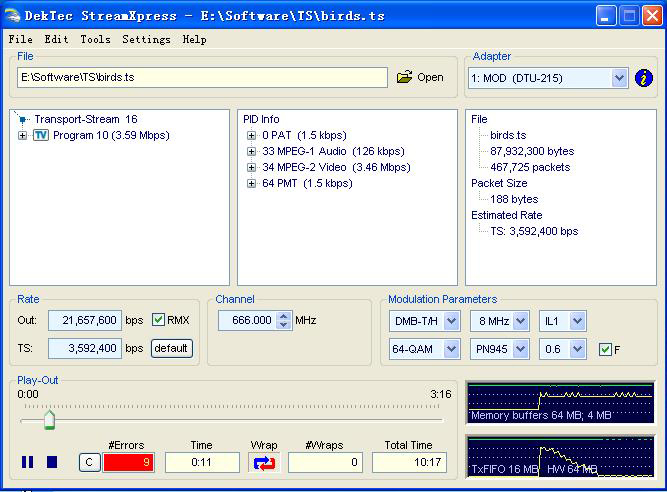Image resolution: width=667 pixels, height=492 pixels.
Task: Click the Open file folder icon
Action: tap(404, 77)
